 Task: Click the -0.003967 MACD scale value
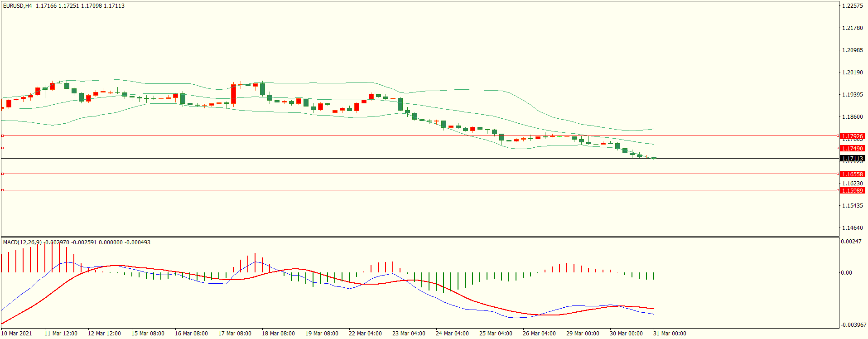coord(854,325)
